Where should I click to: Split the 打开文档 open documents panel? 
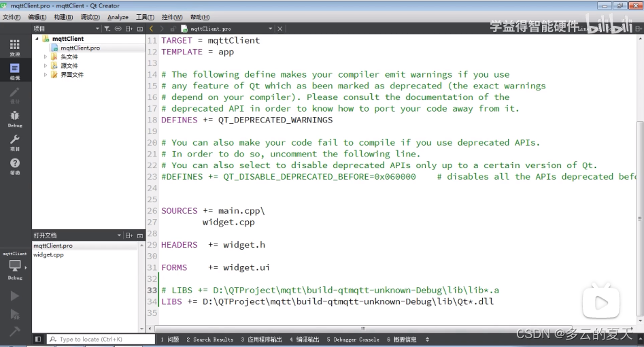coord(129,235)
